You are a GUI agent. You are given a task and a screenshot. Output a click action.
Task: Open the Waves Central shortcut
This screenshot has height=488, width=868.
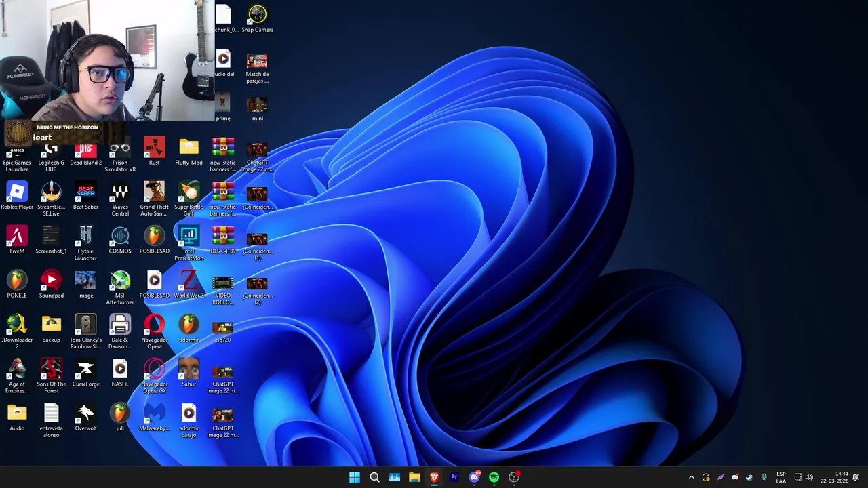tap(120, 199)
